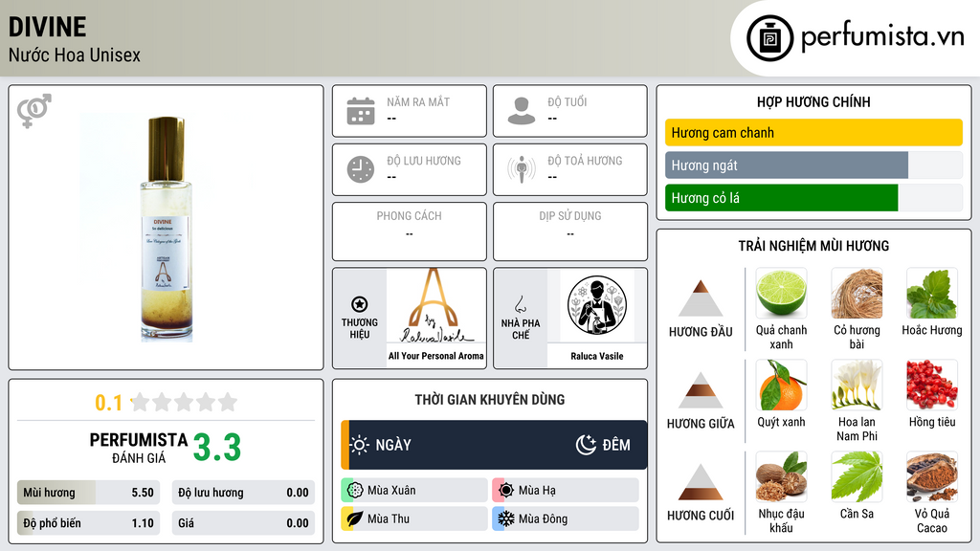This screenshot has height=551, width=980.
Task: Click the Hương cỏ lá green accord bar
Action: 781,198
